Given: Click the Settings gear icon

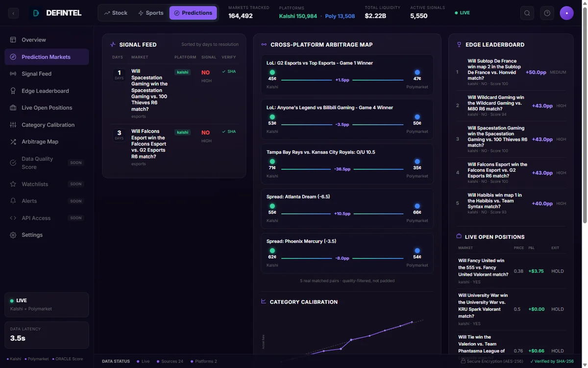Looking at the screenshot, I should 13,235.
